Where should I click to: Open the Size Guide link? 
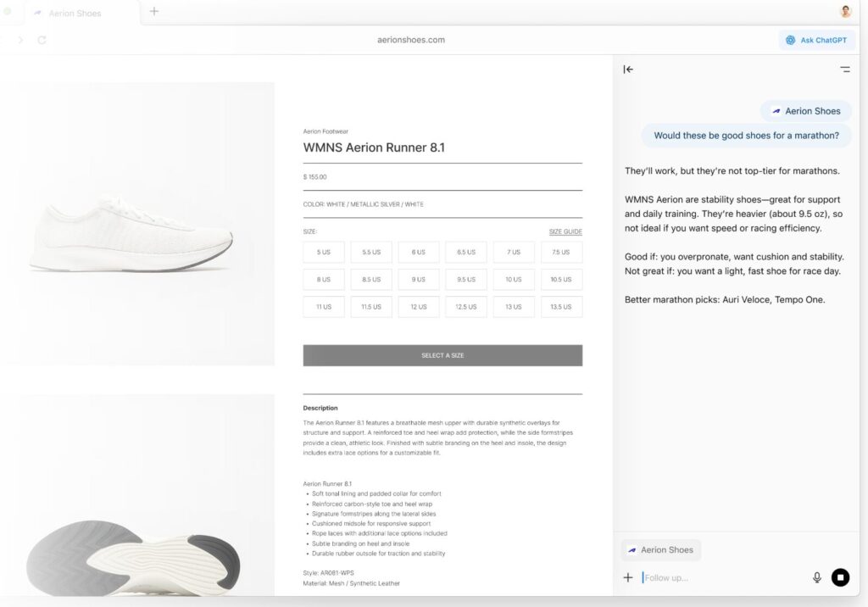[x=565, y=231]
